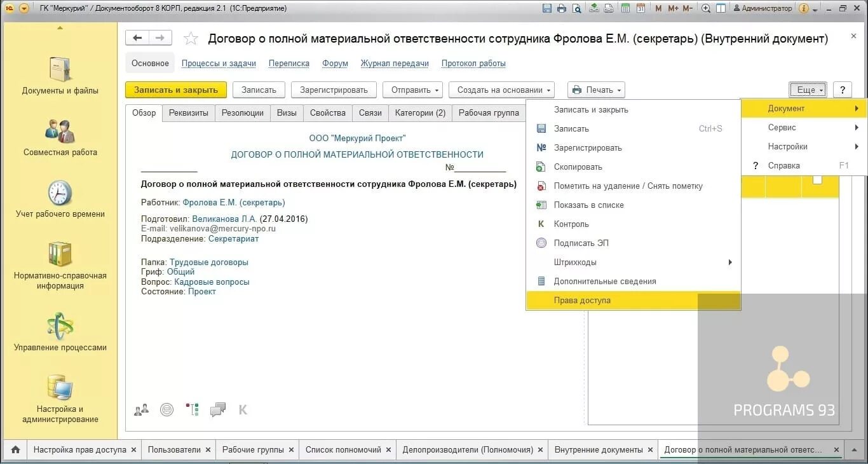Open the Трудовые договоры folder link

(209, 262)
